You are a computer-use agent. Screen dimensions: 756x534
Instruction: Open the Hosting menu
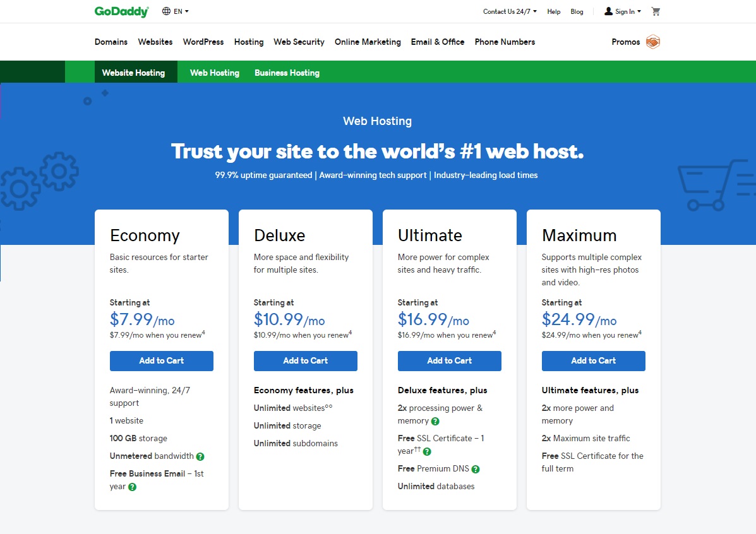(249, 42)
